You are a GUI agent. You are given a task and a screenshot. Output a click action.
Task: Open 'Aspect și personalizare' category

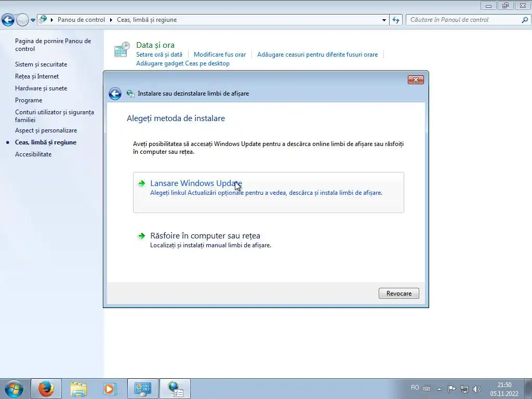coord(46,130)
